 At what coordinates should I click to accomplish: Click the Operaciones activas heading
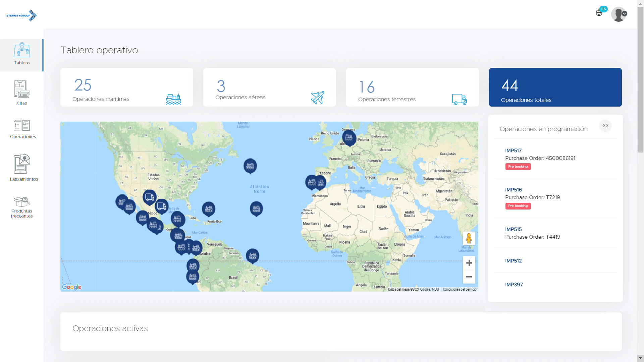(110, 328)
